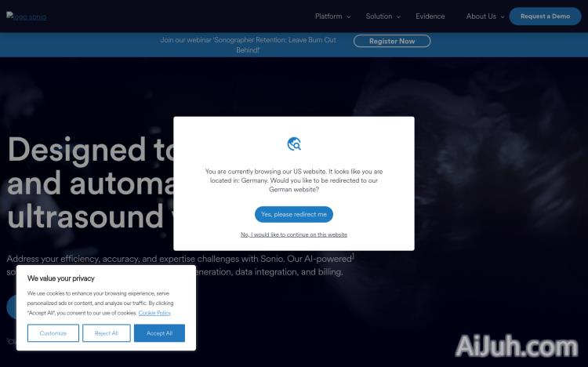Screen dimensions: 588x367
Task: Click the globe search icon in the popup
Action: tap(294, 144)
